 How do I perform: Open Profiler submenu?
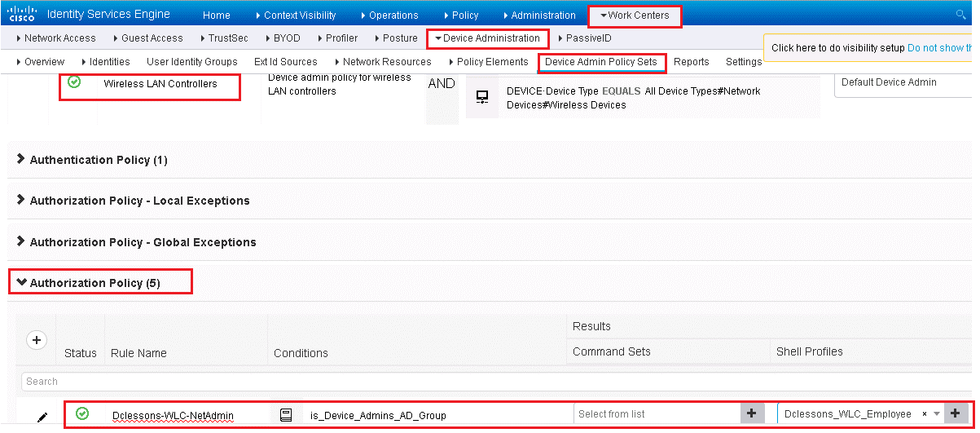[337, 38]
